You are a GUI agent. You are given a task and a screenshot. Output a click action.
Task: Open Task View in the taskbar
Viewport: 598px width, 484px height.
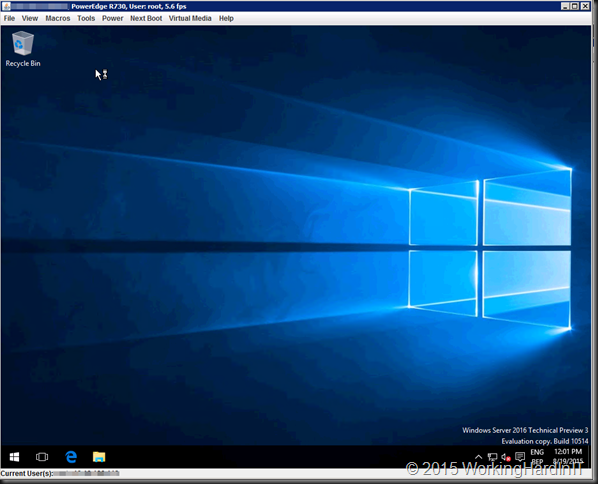pos(42,457)
